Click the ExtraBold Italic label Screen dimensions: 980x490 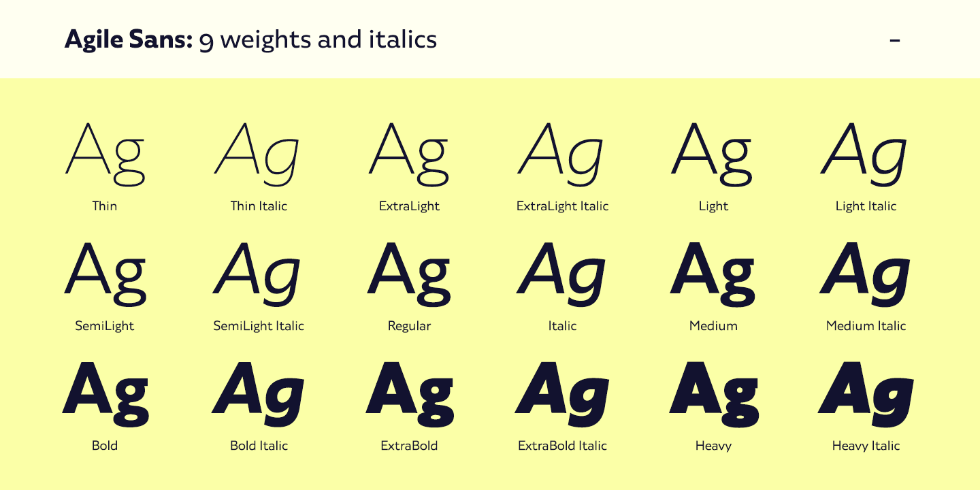click(562, 446)
